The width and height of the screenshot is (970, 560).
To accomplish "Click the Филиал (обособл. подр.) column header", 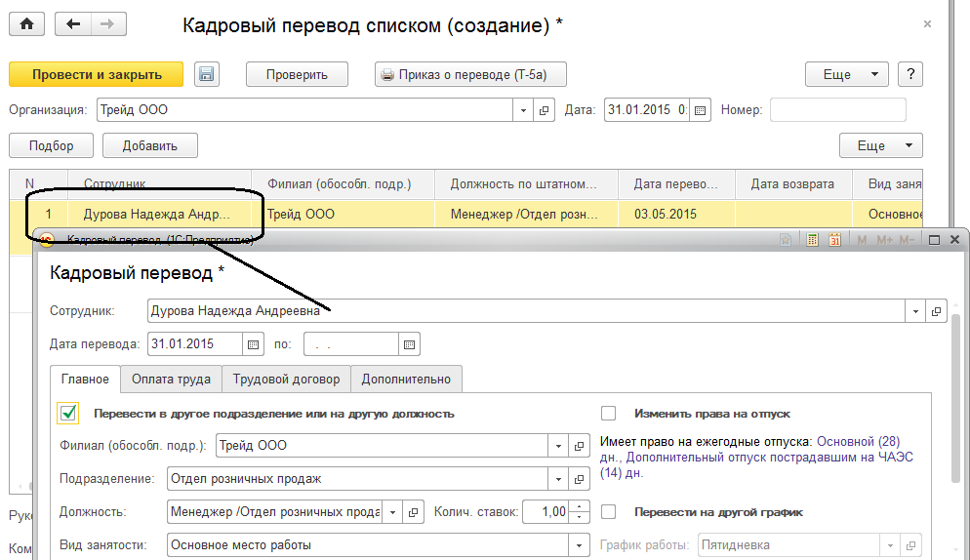I will (x=343, y=183).
